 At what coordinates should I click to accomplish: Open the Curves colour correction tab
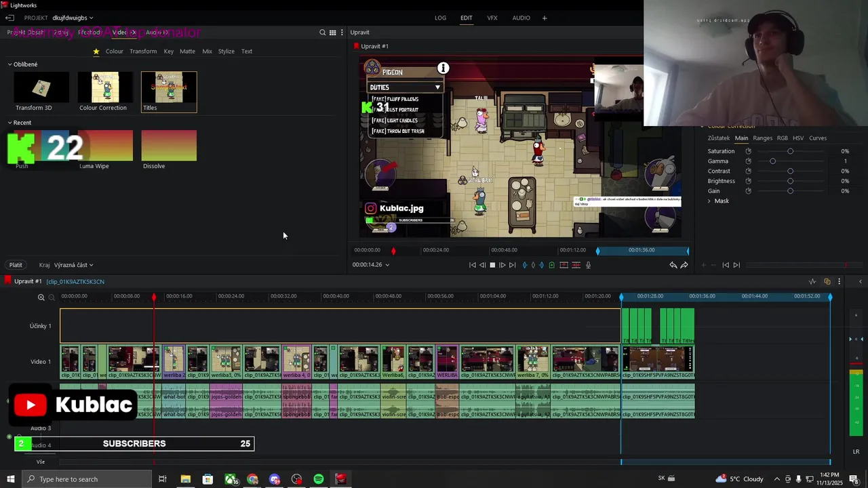[818, 138]
